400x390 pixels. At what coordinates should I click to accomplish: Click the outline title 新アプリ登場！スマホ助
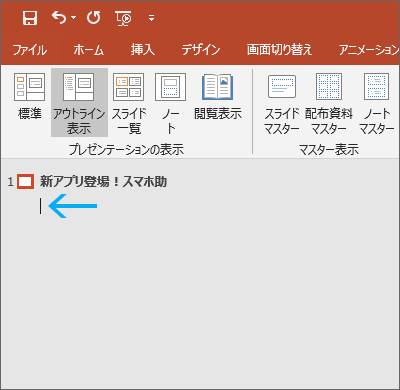point(103,182)
